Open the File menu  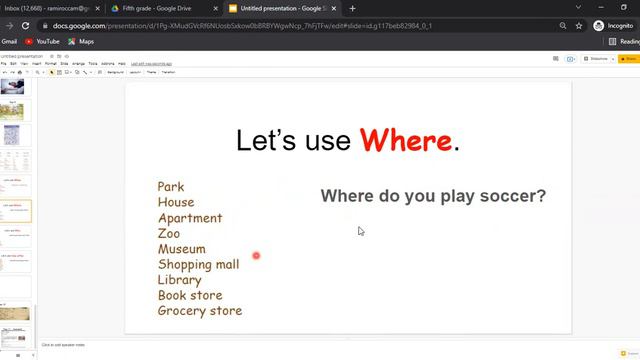tap(4, 64)
